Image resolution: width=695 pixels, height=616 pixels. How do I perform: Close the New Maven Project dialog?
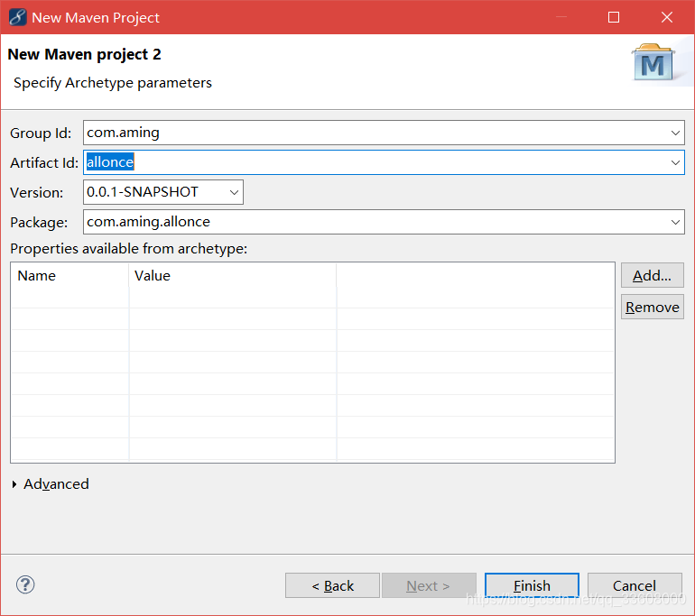(667, 17)
